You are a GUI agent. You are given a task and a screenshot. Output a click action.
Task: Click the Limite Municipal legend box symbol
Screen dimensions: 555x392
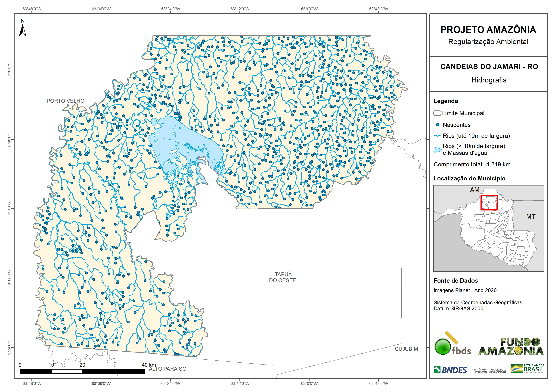click(x=437, y=113)
